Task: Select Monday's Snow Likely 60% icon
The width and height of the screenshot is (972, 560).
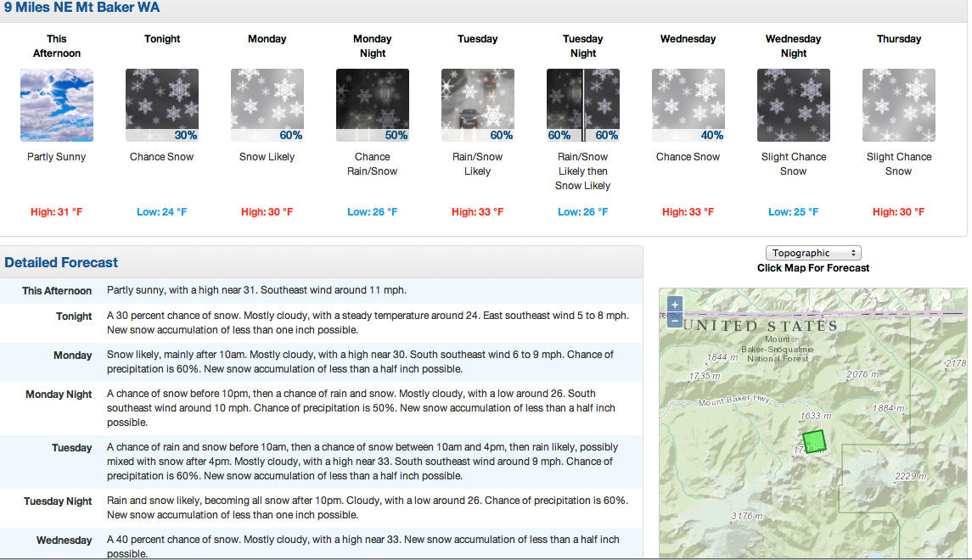Action: [x=267, y=105]
